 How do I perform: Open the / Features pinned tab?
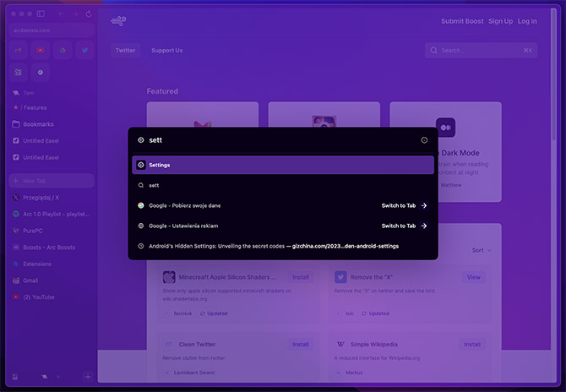[x=52, y=107]
